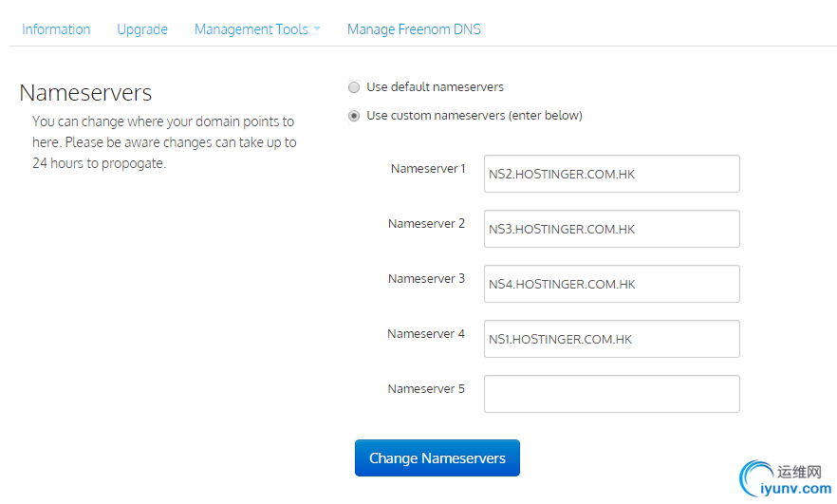
Task: Click the "Nameserver 2" text label
Action: click(x=426, y=224)
